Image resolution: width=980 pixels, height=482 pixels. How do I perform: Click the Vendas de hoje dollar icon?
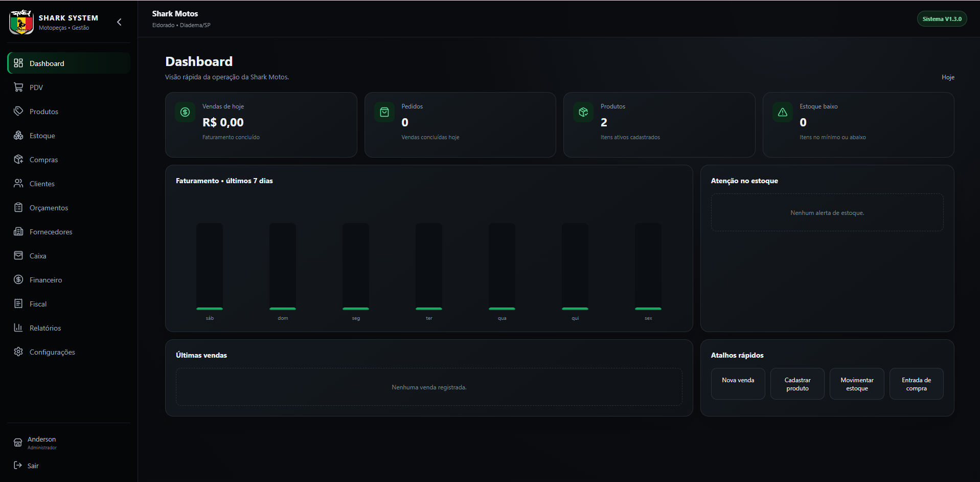[185, 112]
